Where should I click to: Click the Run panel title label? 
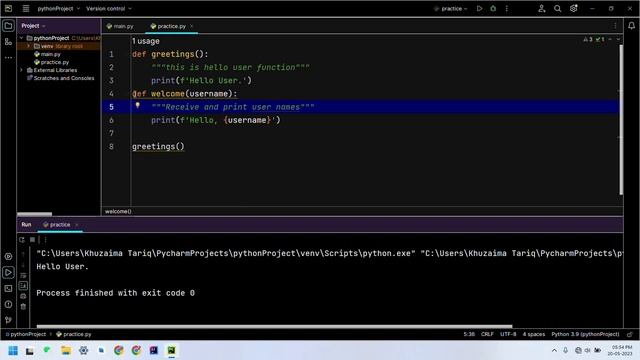[x=26, y=224]
